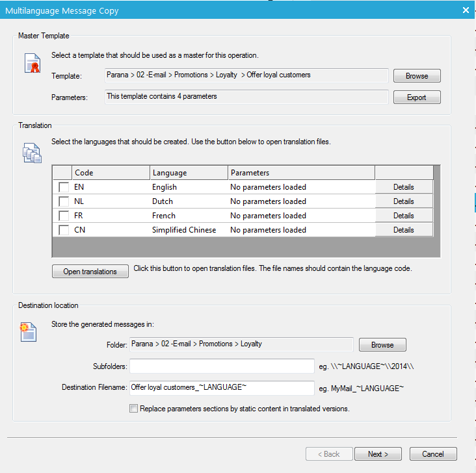Click the Open translations button
The height and width of the screenshot is (473, 476).
[90, 272]
